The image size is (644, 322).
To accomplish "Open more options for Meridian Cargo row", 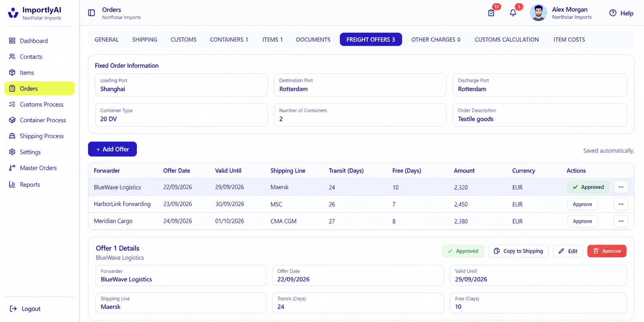I will coord(621,221).
